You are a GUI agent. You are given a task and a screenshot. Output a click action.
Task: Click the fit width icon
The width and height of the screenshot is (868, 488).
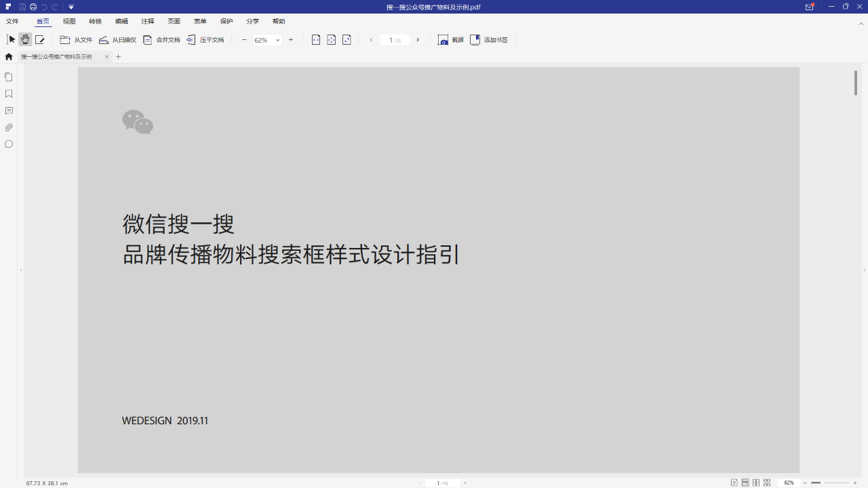(x=316, y=40)
